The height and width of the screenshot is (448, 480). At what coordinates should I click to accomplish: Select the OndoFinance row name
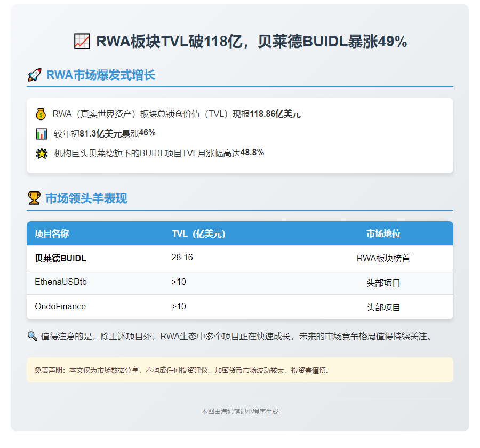click(60, 306)
